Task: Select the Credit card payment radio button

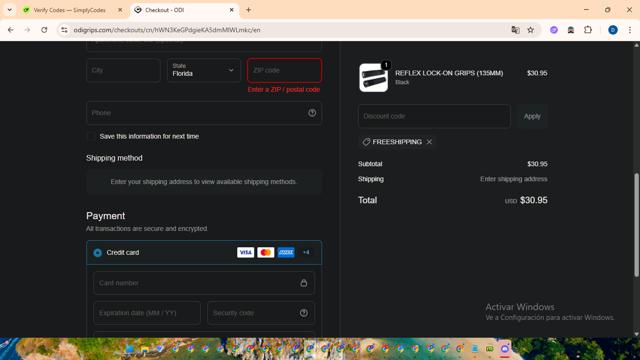Action: pos(98,253)
